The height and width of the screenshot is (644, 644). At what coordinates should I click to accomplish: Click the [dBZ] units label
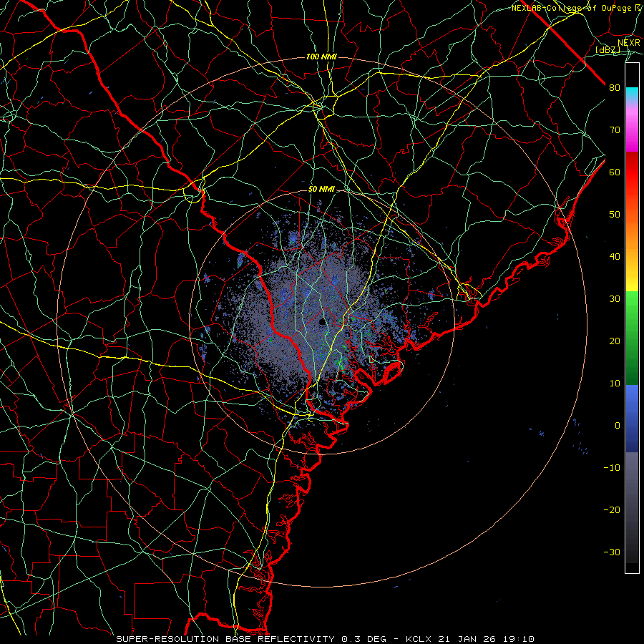click(608, 49)
